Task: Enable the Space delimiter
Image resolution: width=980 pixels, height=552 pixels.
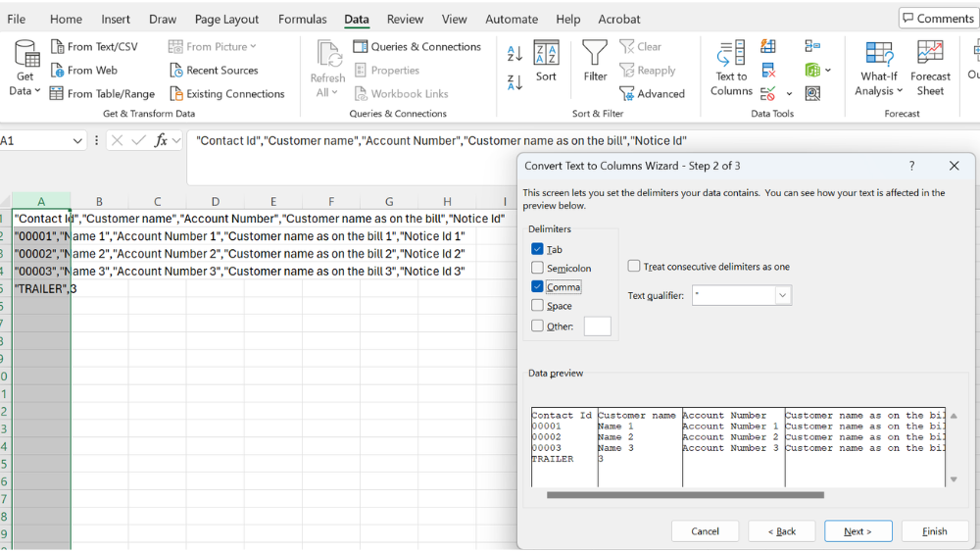Action: 537,305
